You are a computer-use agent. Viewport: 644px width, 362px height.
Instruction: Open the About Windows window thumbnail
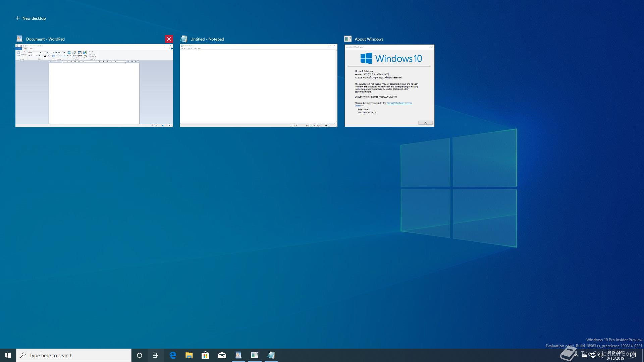pyautogui.click(x=389, y=85)
